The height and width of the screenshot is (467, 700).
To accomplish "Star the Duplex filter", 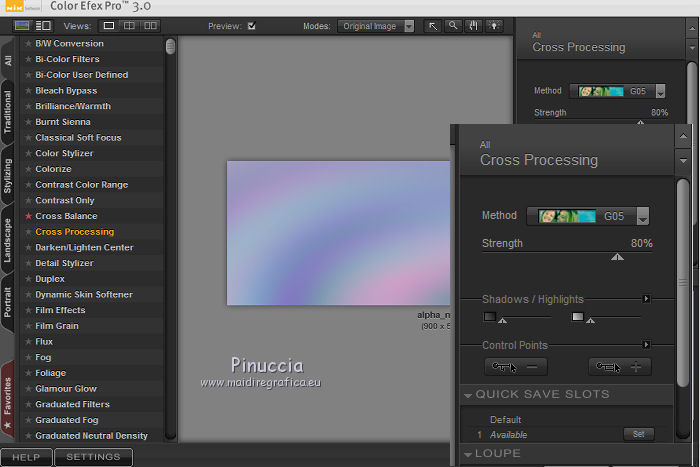I will [28, 279].
